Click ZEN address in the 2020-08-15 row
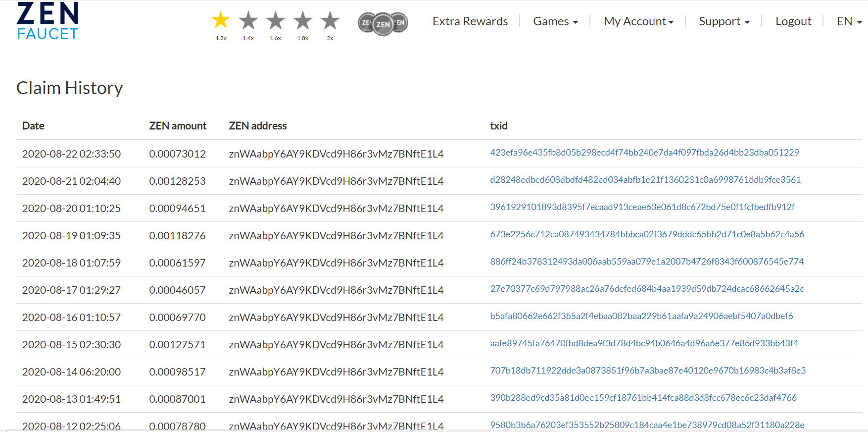The height and width of the screenshot is (432, 868). pos(336,345)
